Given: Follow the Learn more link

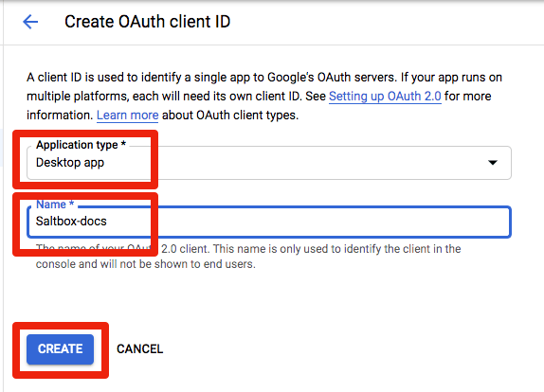Looking at the screenshot, I should [x=127, y=116].
